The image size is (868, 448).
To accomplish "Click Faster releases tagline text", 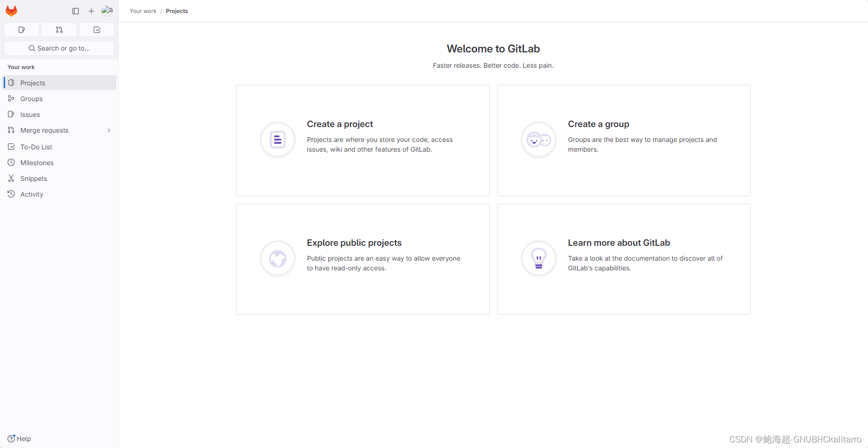I will pos(493,65).
